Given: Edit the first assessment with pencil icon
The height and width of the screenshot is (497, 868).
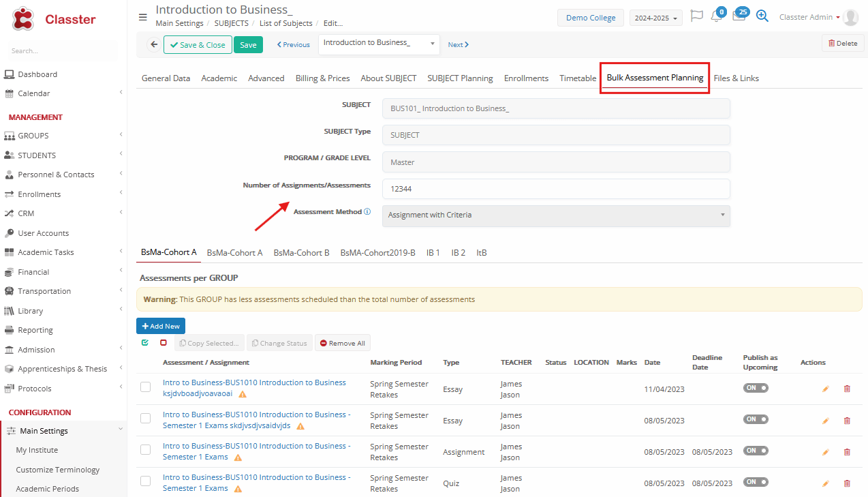Looking at the screenshot, I should pyautogui.click(x=826, y=389).
